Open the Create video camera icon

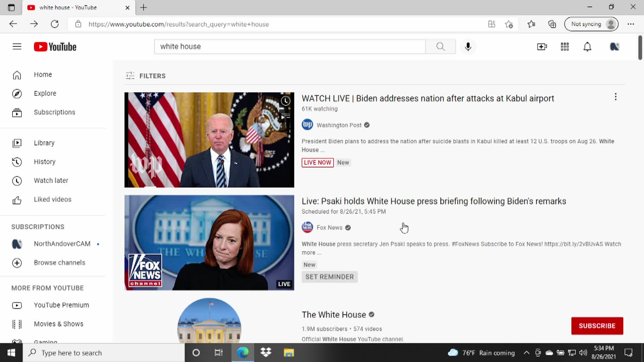coord(542,47)
